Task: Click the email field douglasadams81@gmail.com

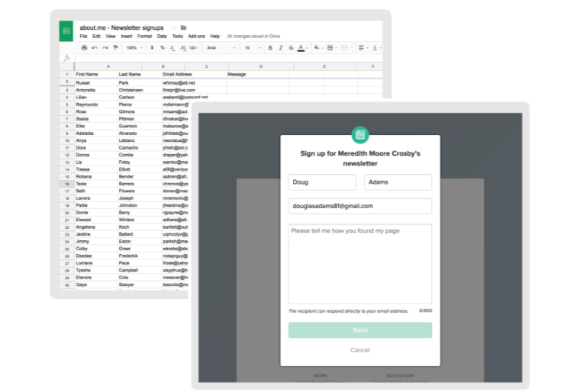Action: (x=360, y=206)
